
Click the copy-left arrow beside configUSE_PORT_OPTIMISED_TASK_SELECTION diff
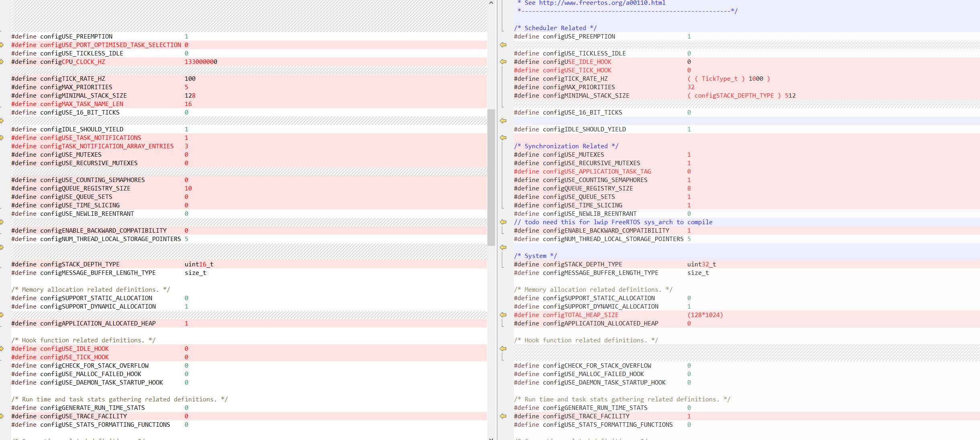[x=503, y=45]
